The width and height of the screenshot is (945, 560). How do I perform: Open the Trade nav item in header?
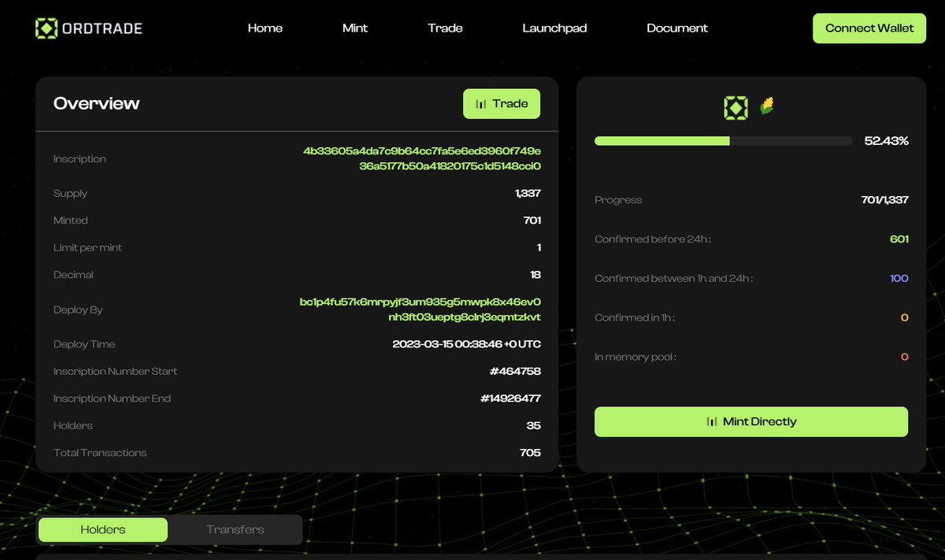pyautogui.click(x=445, y=28)
